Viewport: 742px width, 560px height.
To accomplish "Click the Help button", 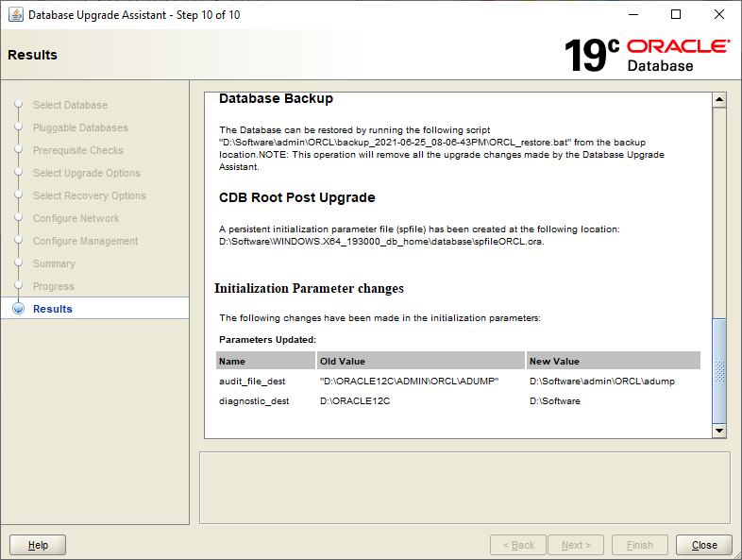I will 38,545.
